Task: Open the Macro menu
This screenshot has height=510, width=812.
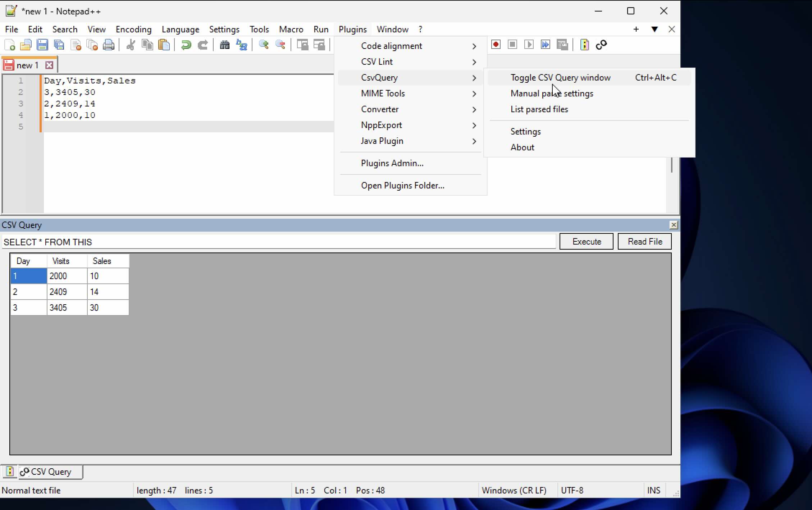Action: [291, 29]
